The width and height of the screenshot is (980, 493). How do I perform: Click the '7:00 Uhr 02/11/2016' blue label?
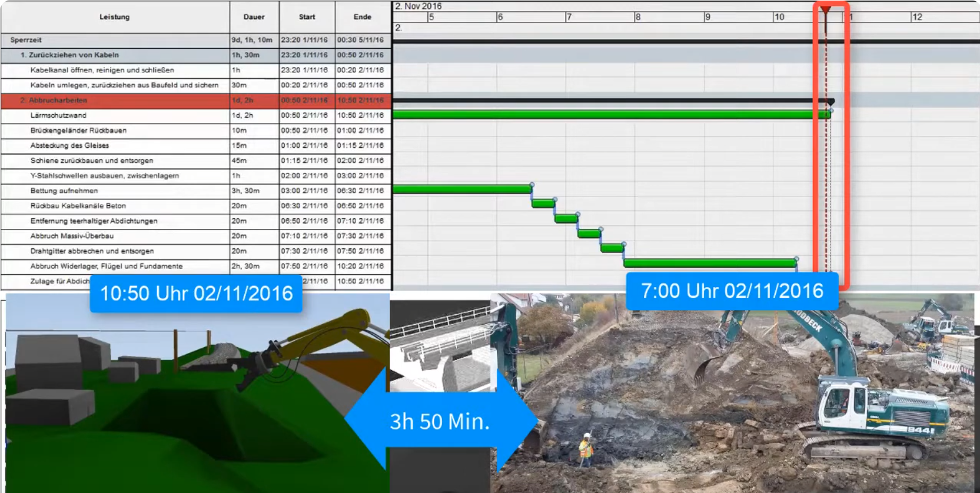tap(732, 291)
